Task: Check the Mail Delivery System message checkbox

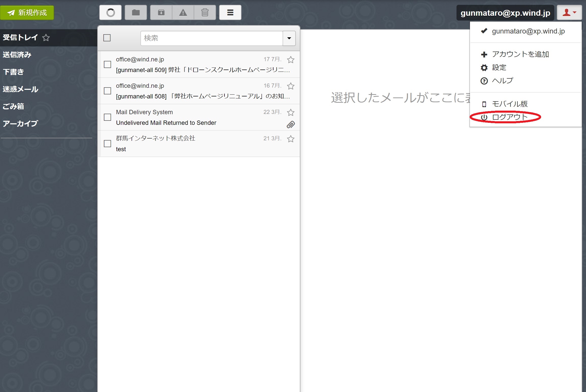Action: pyautogui.click(x=107, y=117)
